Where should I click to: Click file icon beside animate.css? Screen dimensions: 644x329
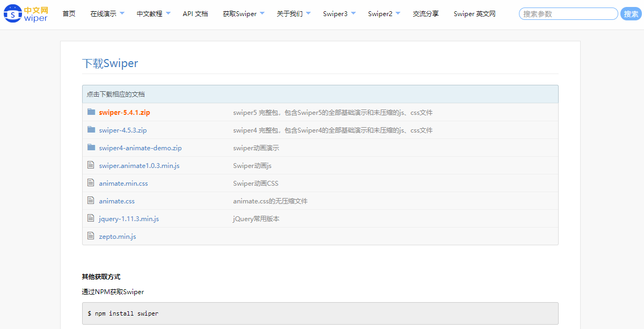click(91, 201)
